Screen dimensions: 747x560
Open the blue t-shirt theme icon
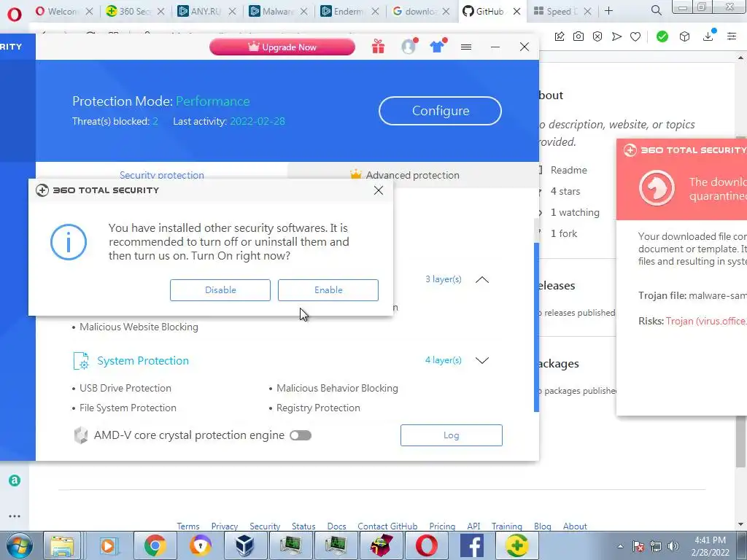[438, 46]
